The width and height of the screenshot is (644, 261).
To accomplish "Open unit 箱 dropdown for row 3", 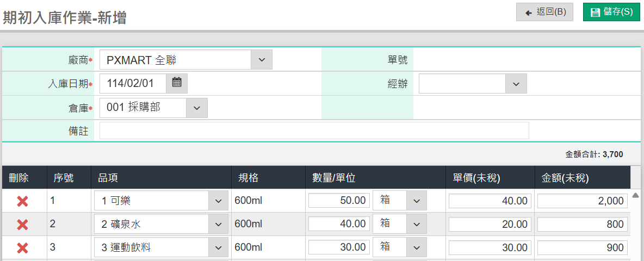I will point(416,247).
